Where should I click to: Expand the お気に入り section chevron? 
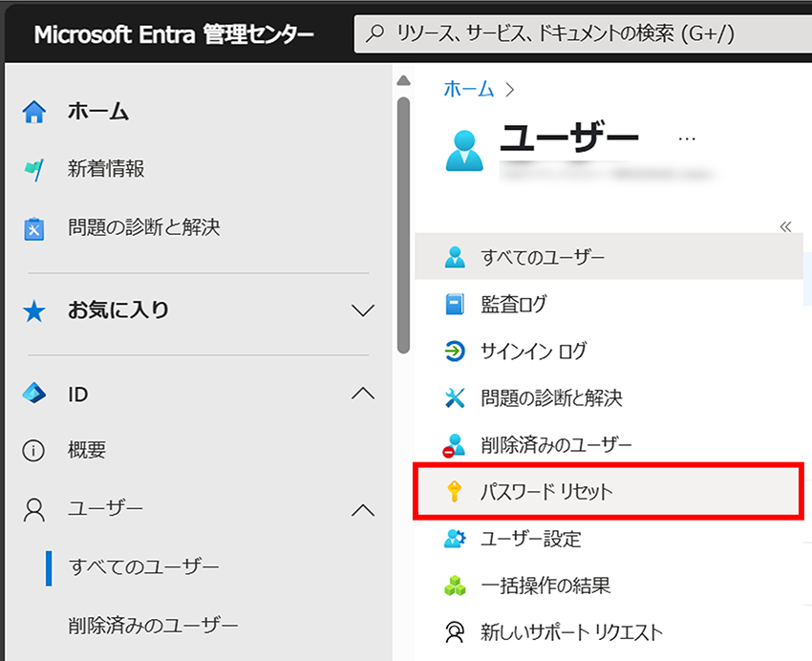[362, 310]
